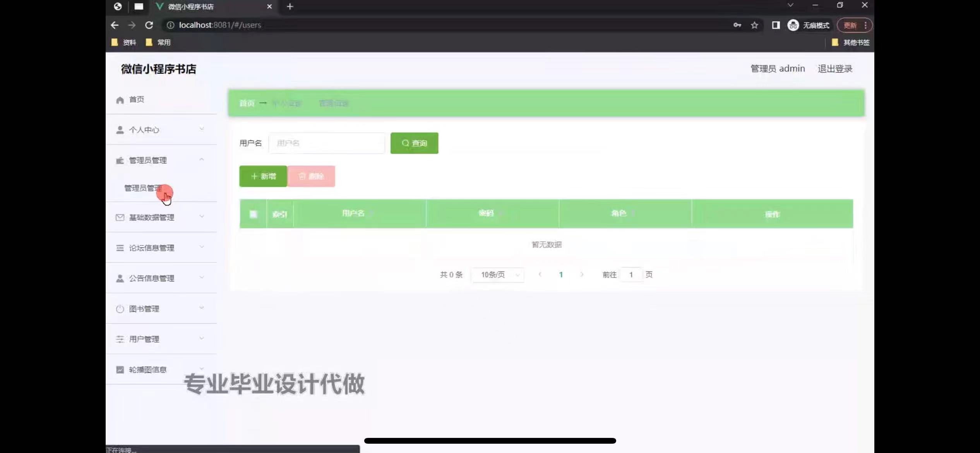Click the power icon beside 图书管理
The width and height of the screenshot is (980, 453).
120,309
